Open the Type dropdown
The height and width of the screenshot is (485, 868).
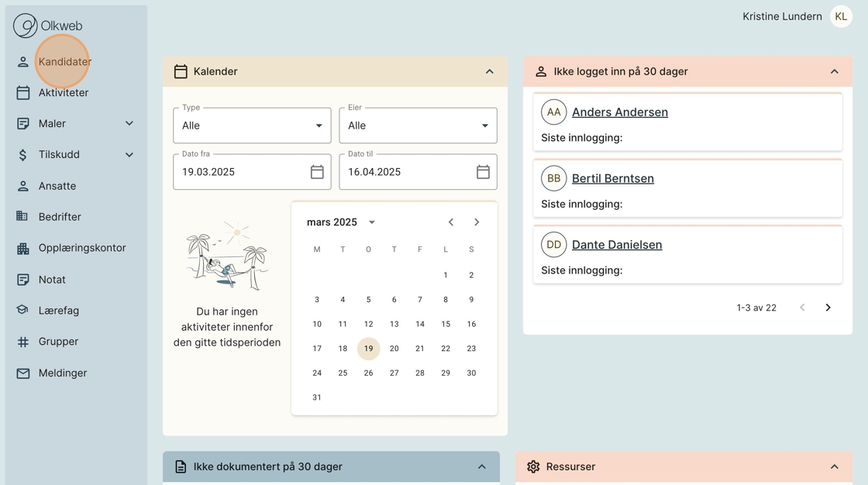point(252,126)
